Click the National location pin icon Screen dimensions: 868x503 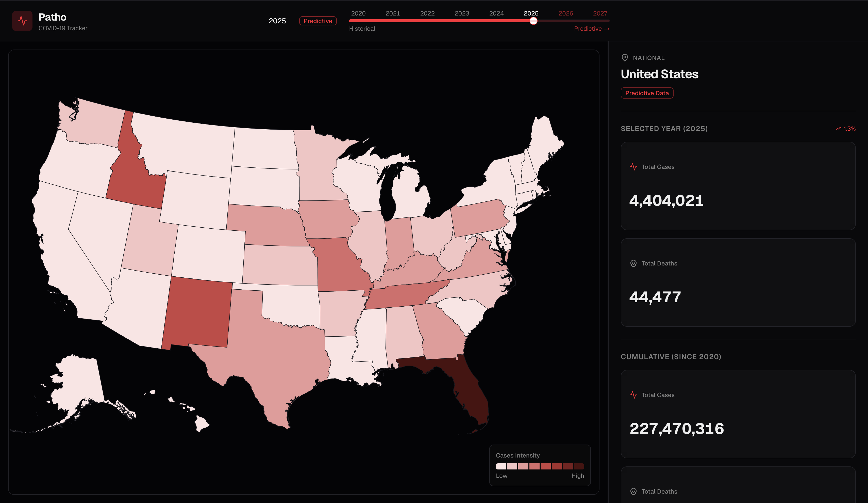point(624,58)
